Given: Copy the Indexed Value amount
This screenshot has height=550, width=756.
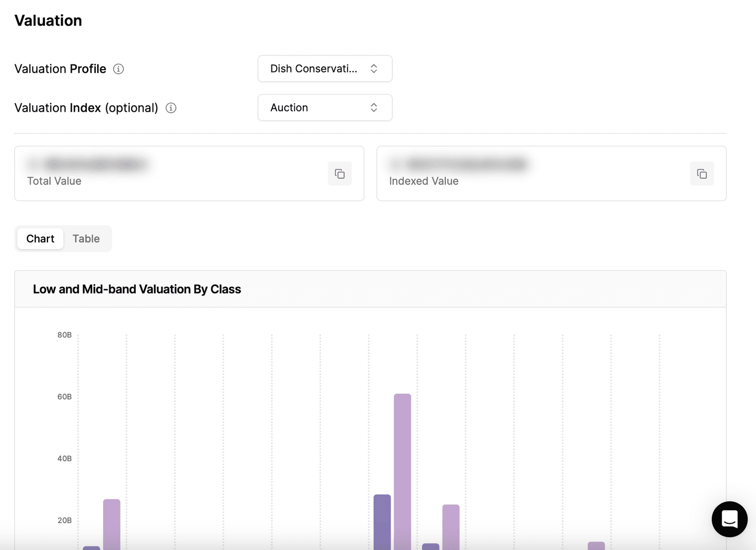Looking at the screenshot, I should [702, 173].
